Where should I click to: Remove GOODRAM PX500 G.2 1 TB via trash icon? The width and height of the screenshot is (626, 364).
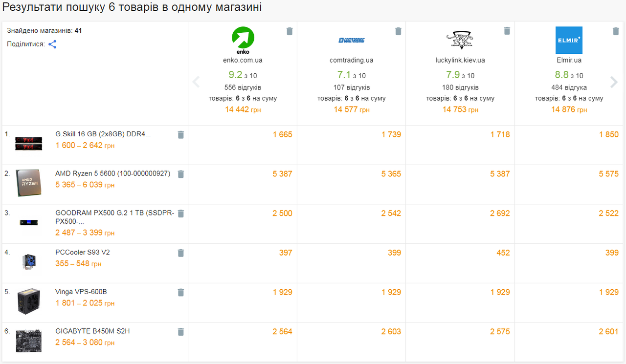pyautogui.click(x=180, y=214)
